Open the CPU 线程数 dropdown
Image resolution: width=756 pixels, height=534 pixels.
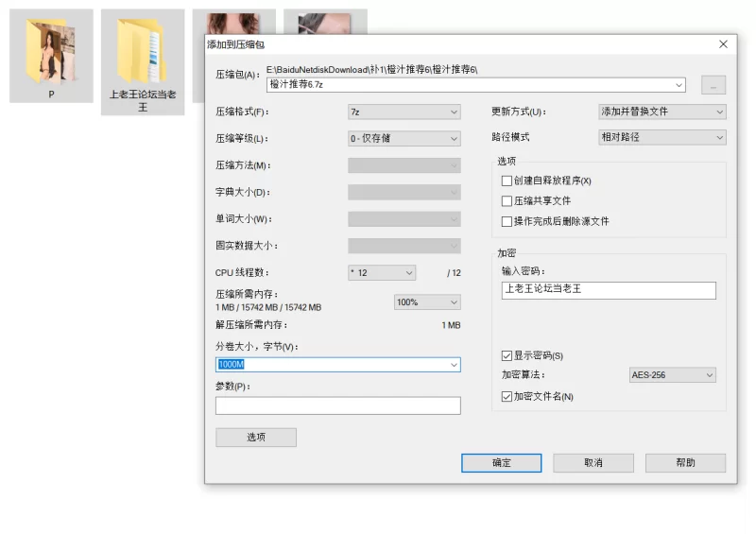pyautogui.click(x=382, y=273)
